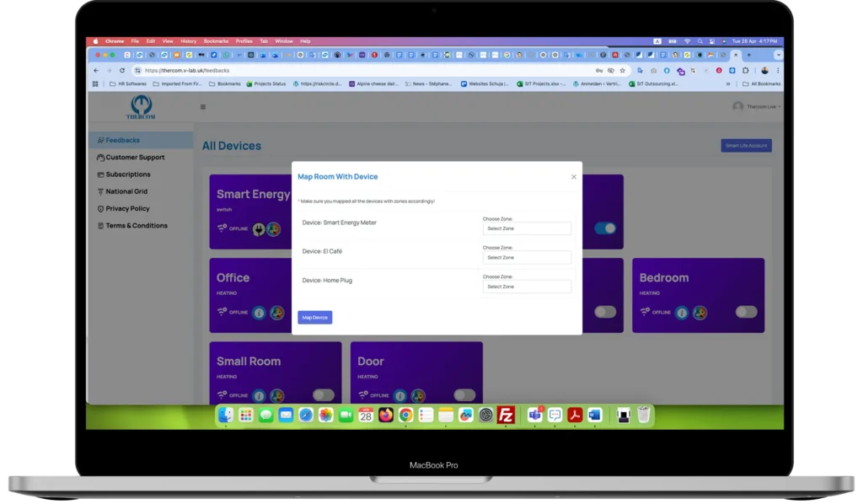Open the info icon on Small Room card

[259, 396]
